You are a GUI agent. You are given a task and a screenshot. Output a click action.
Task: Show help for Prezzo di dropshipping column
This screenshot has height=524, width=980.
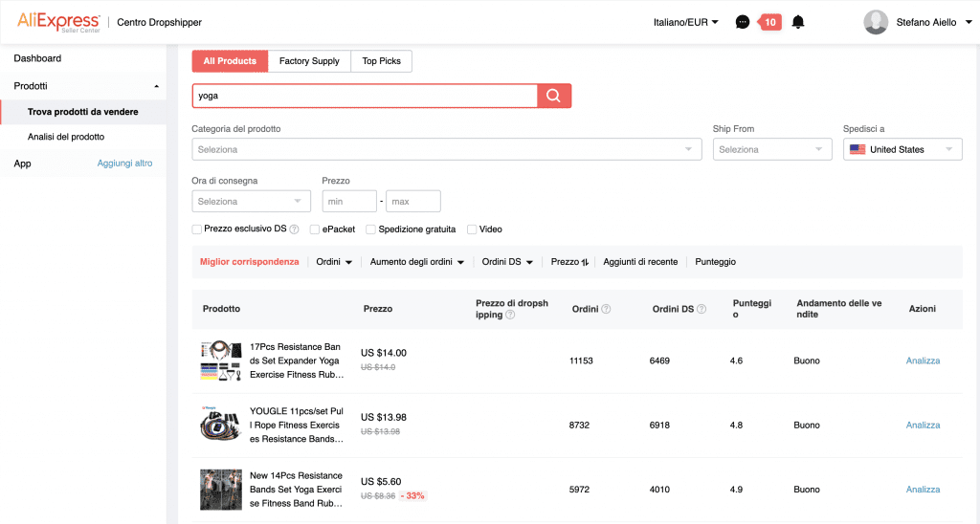[510, 315]
